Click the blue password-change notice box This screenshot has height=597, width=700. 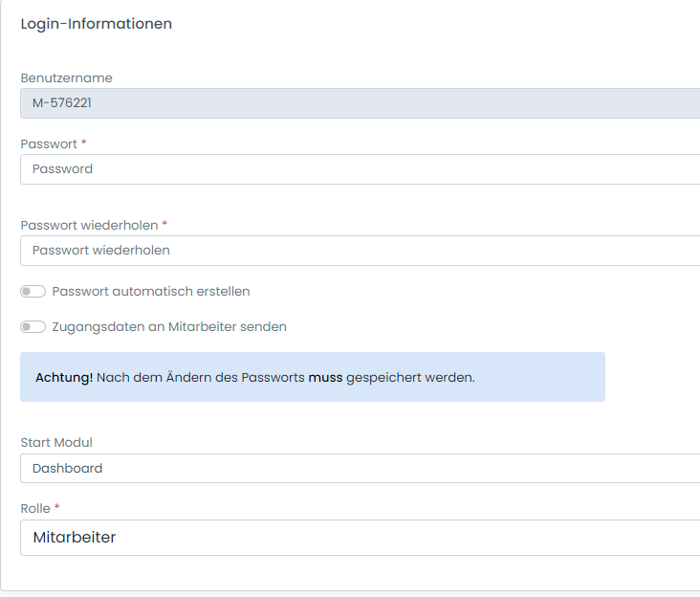pyautogui.click(x=313, y=377)
